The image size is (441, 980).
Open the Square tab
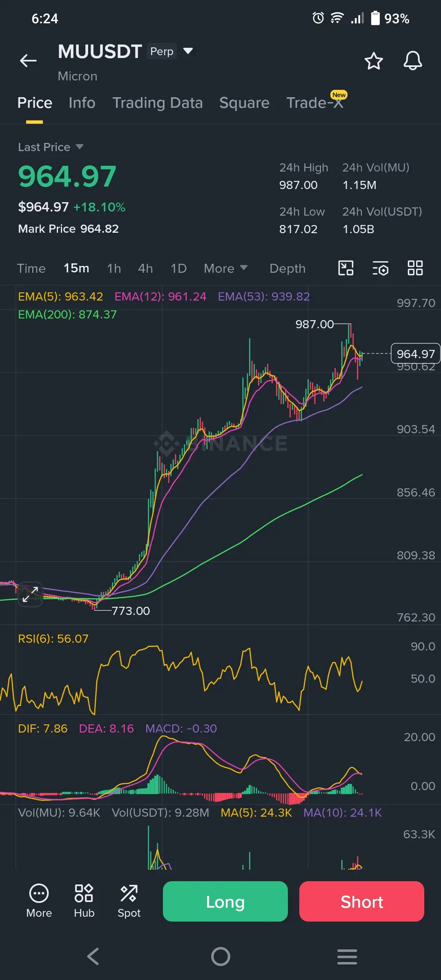(x=244, y=103)
